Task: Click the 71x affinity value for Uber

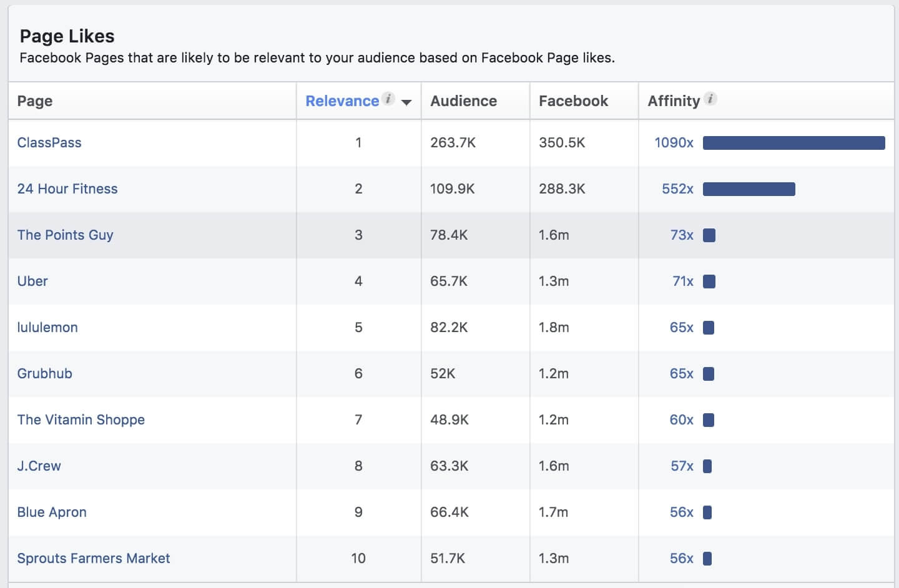Action: pos(683,281)
